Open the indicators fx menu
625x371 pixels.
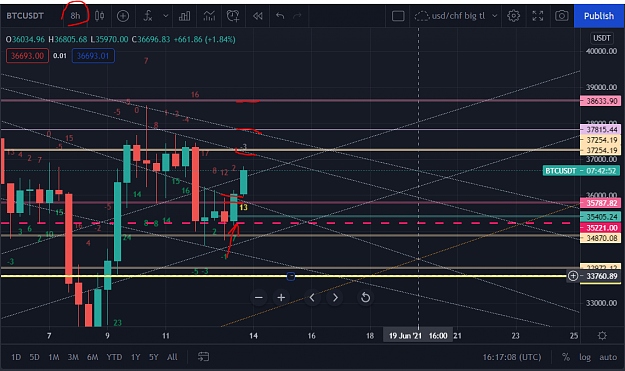tap(148, 16)
